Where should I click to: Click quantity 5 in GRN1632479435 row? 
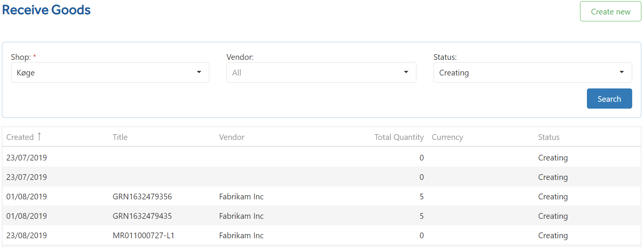coord(422,216)
